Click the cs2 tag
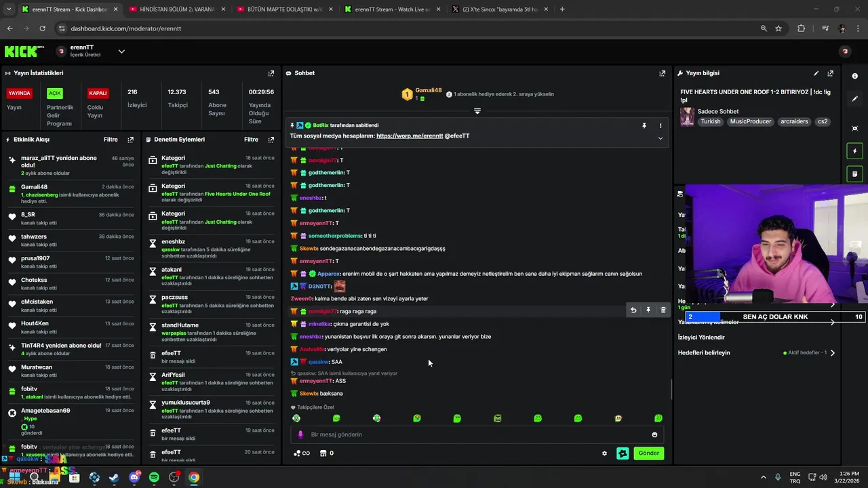The image size is (868, 488). [x=823, y=121]
